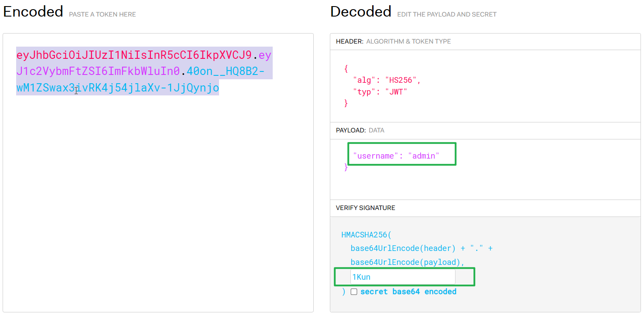Click the "username" key in the payload

[376, 156]
